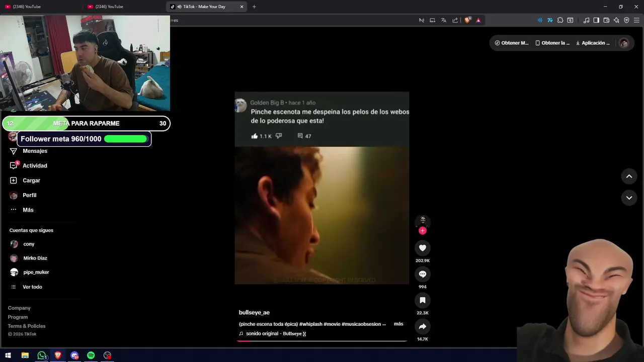Click the META PARA RAPARME goal bar

86,123
